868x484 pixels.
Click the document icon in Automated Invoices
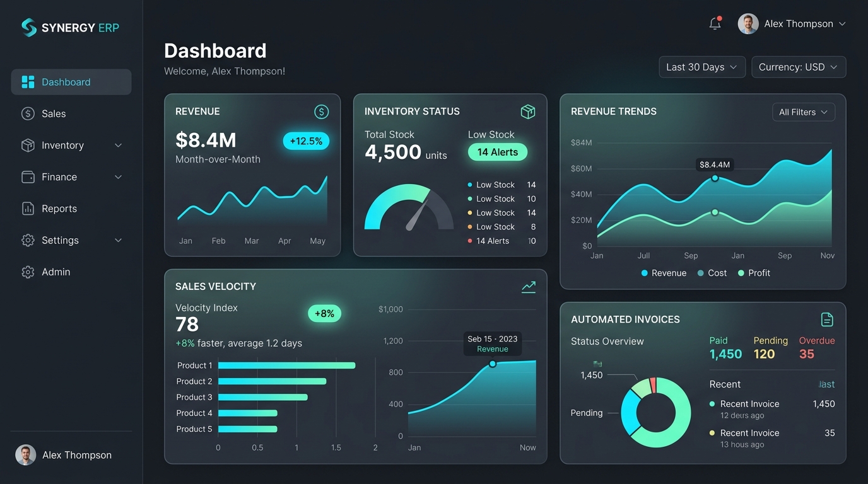(x=827, y=320)
